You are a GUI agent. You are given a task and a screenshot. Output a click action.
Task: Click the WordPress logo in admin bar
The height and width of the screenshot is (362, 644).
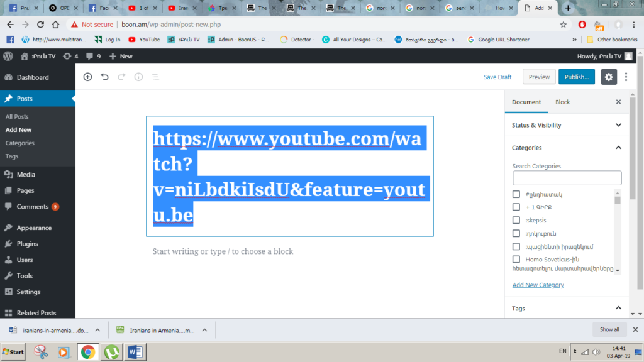[8, 56]
